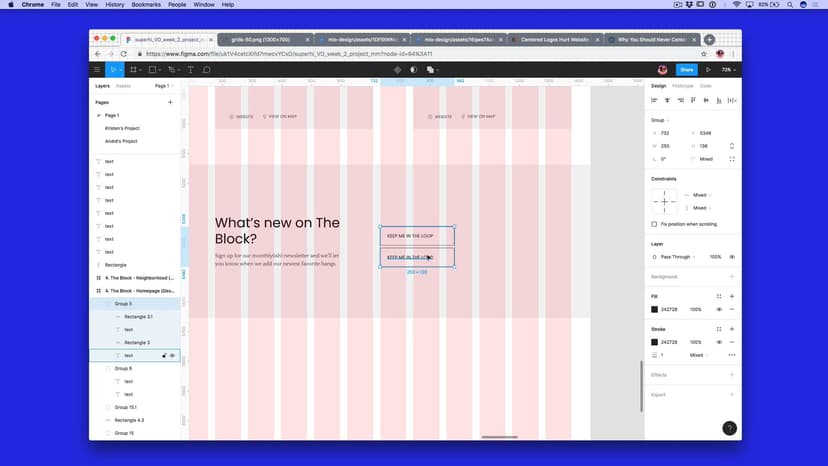
Task: Select Kristen's Project page
Action: click(121, 128)
